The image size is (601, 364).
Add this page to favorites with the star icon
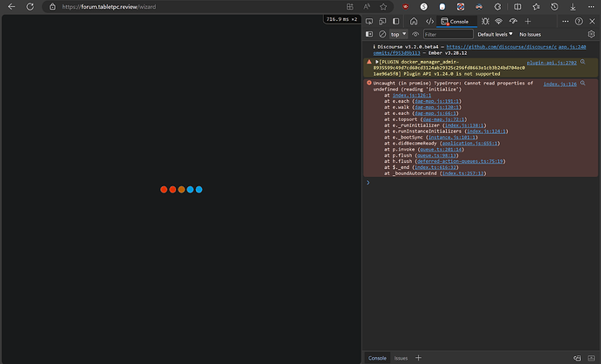tap(383, 6)
